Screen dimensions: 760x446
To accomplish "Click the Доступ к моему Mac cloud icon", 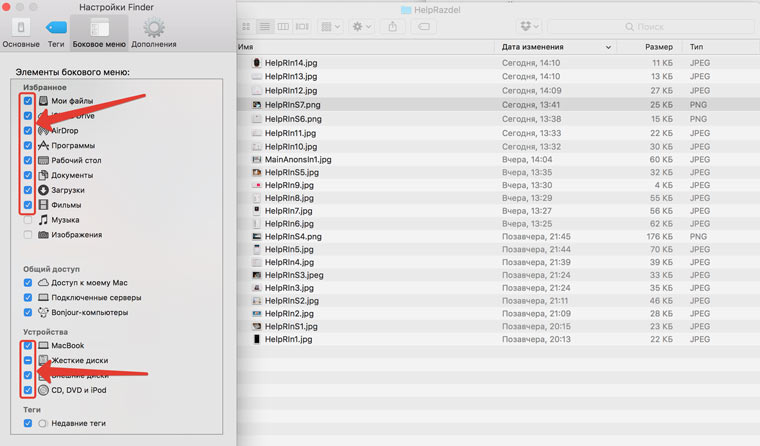I will [x=43, y=283].
